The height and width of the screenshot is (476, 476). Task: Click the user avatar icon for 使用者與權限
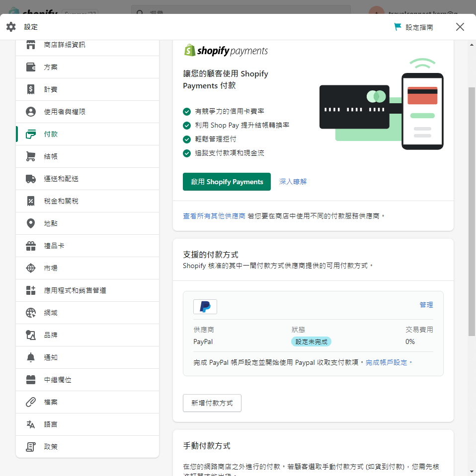pos(31,111)
